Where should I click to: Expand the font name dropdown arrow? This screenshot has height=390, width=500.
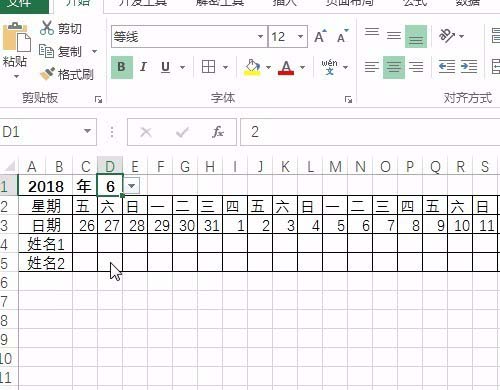[261, 37]
